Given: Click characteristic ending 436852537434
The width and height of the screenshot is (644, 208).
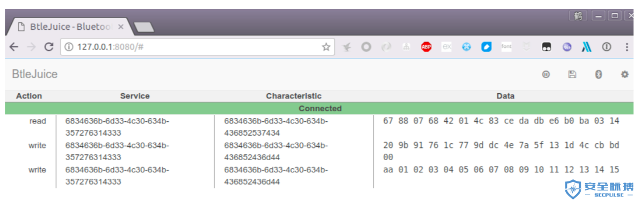Looking at the screenshot, I should pos(276,127).
